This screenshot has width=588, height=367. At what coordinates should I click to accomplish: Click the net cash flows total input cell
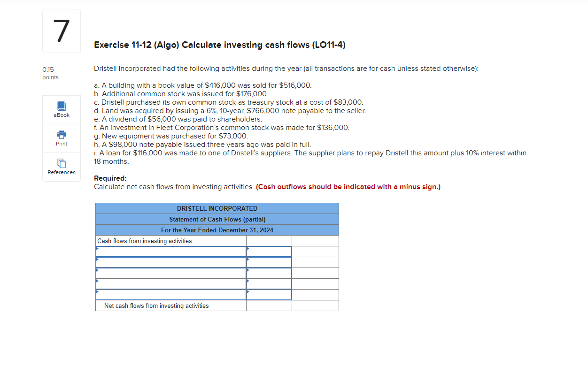(x=315, y=305)
